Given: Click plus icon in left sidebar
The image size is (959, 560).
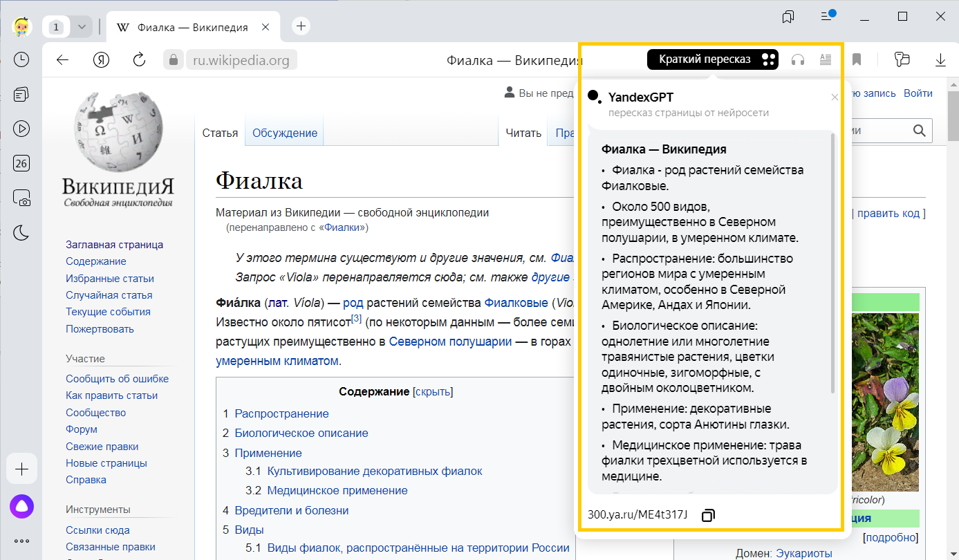Looking at the screenshot, I should tap(21, 469).
